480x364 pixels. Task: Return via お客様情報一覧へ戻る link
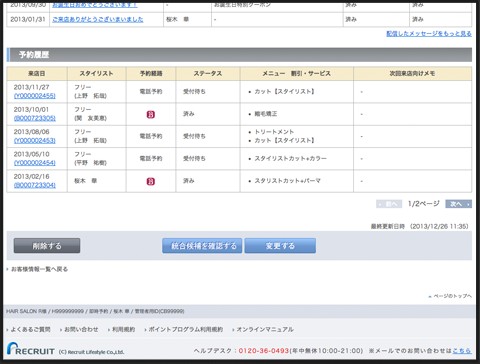point(39,269)
